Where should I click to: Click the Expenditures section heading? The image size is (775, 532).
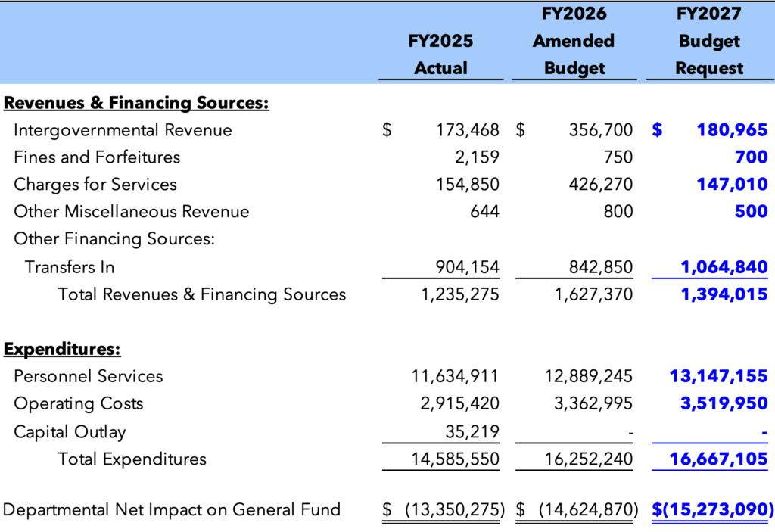tap(63, 349)
